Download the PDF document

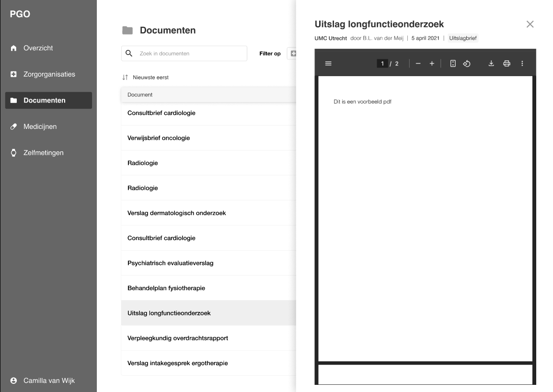[491, 63]
